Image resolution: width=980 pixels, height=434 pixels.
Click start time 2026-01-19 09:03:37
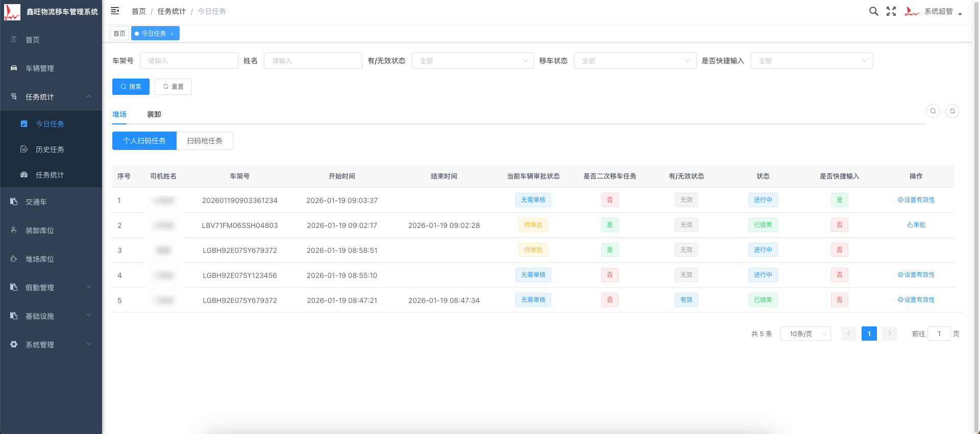[x=342, y=200]
